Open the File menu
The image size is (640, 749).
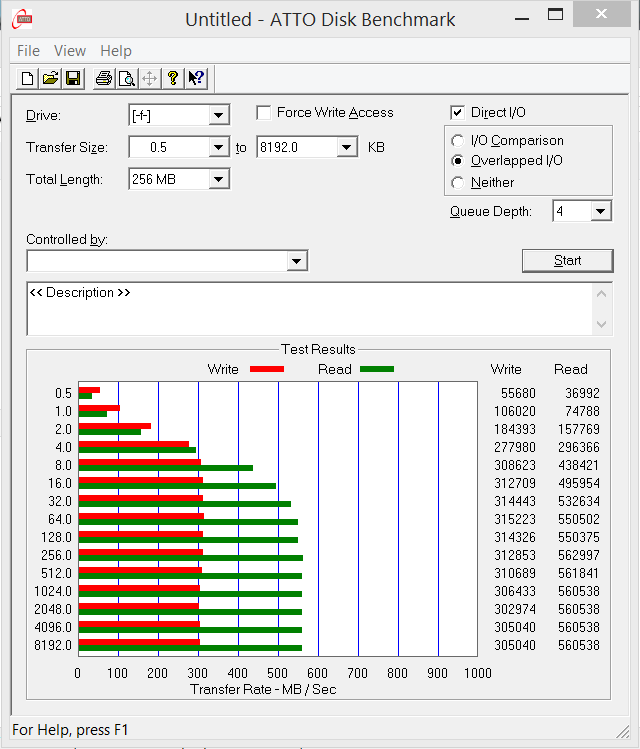pyautogui.click(x=28, y=51)
